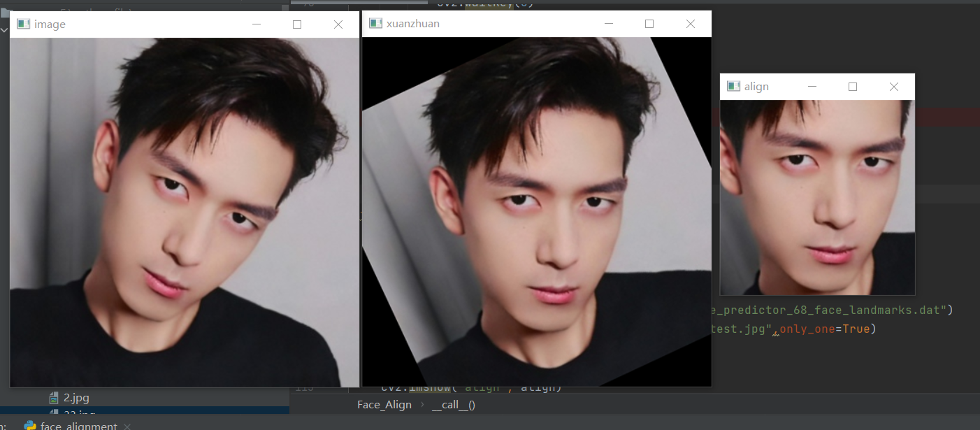Click the xuanzhuan window title text
The image size is (980, 430).
[x=413, y=24]
